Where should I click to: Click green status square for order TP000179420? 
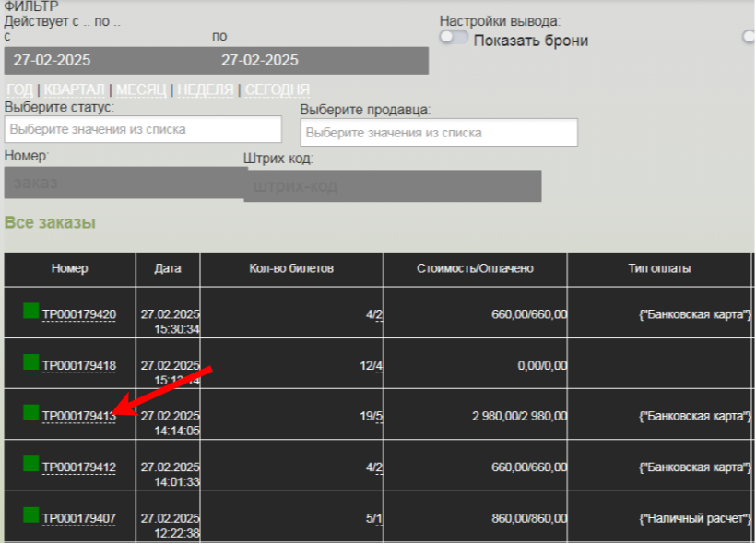[x=31, y=311]
